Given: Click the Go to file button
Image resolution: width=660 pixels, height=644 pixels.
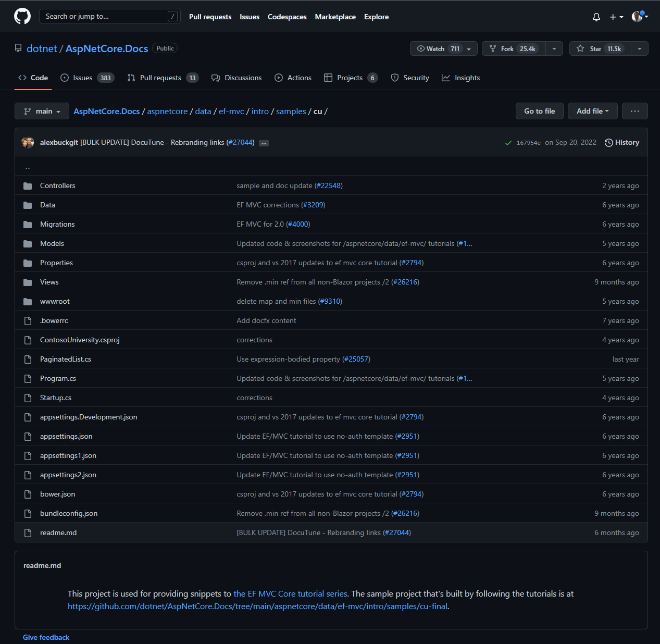Looking at the screenshot, I should [540, 111].
